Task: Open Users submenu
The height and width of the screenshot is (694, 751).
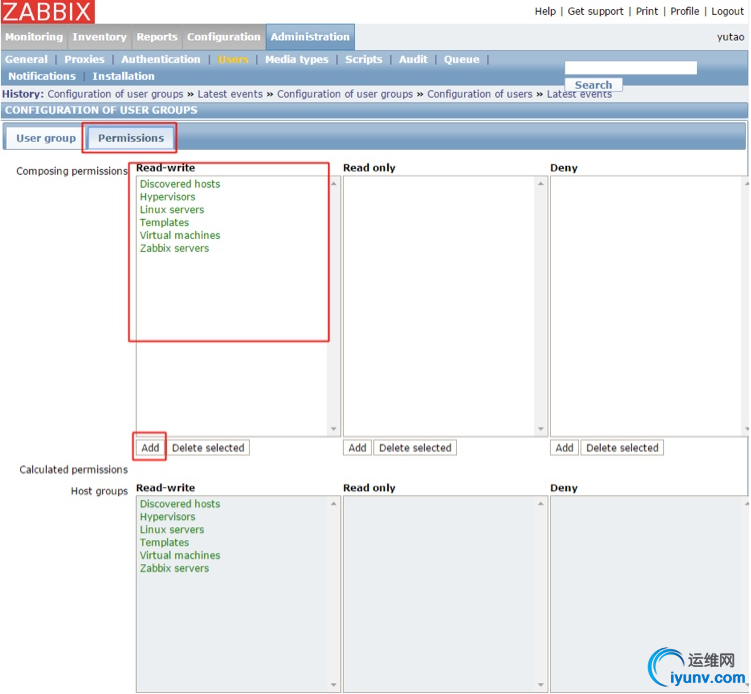Action: (233, 59)
